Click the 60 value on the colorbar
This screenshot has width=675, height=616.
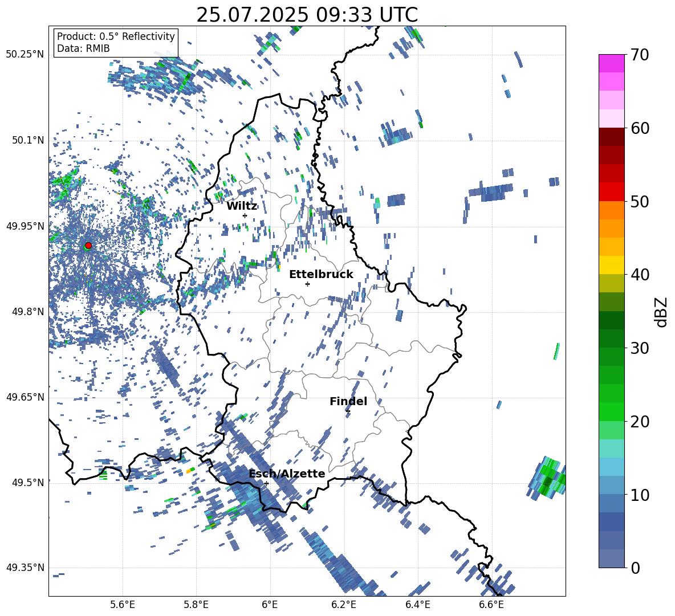(x=640, y=128)
